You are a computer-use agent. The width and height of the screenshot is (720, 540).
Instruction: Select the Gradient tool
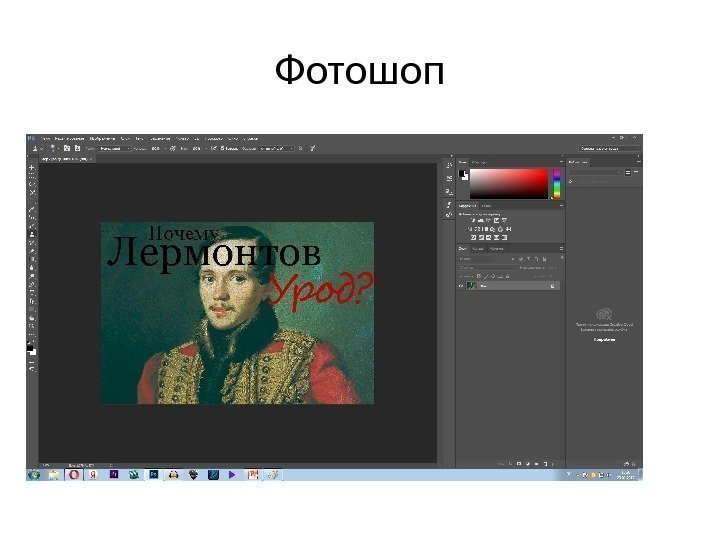(32, 259)
